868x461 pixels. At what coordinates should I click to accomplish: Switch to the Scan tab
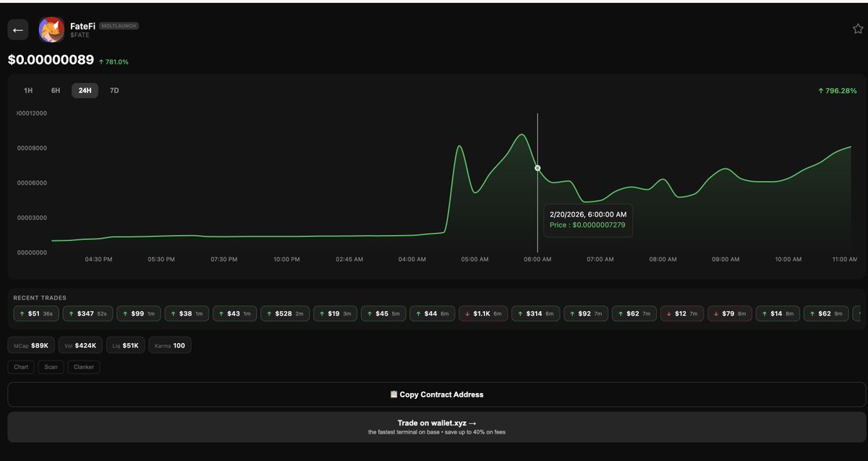tap(51, 367)
